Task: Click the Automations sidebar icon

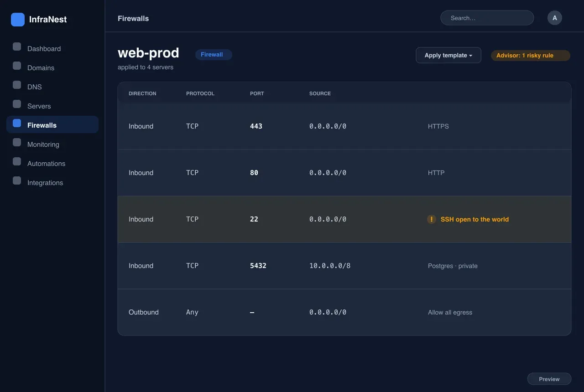Action: click(17, 161)
